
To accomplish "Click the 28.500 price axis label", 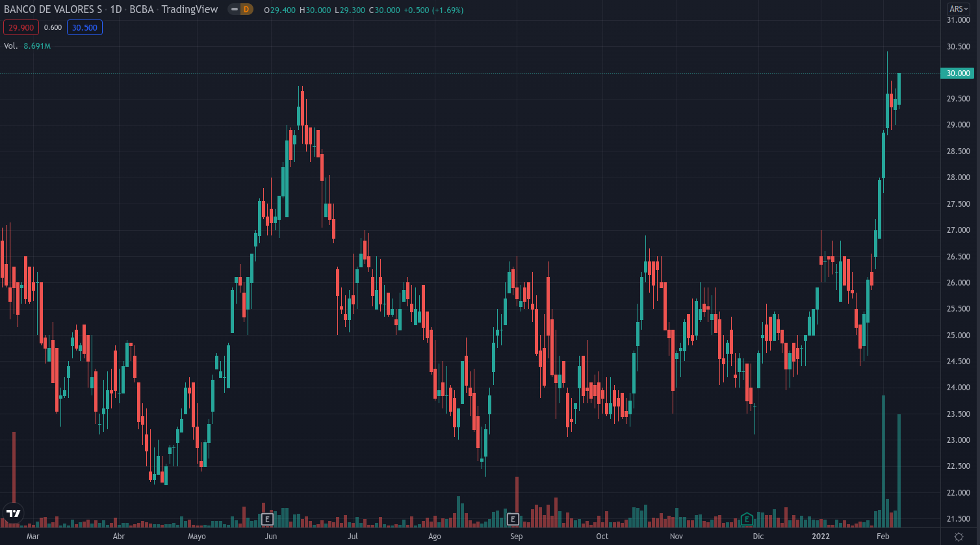I will (959, 152).
